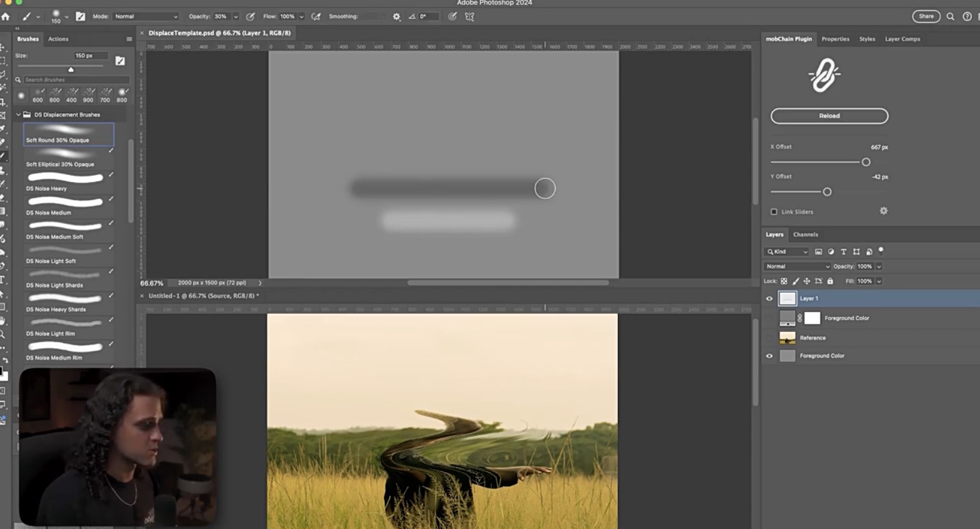Hide Layer 1 using eye icon
This screenshot has height=529, width=980.
tap(769, 299)
